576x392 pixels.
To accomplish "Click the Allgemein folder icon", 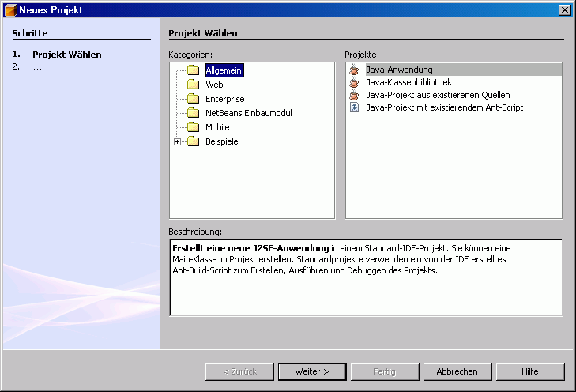I will coord(194,70).
